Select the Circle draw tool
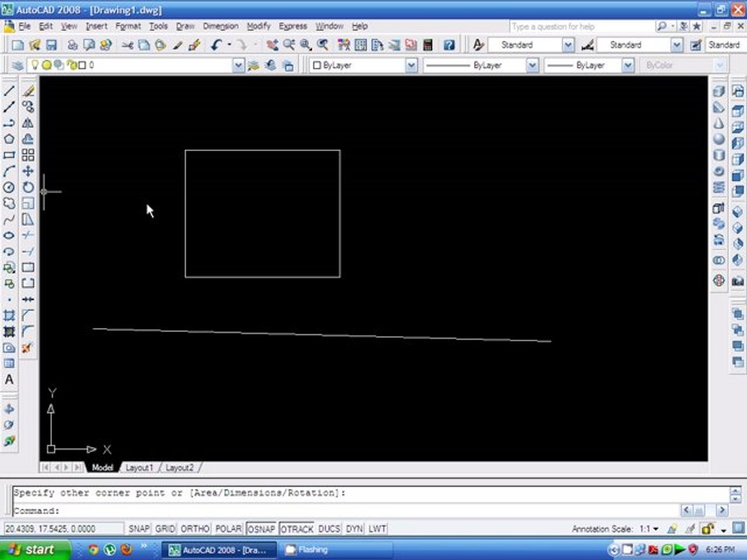Screen dimensions: 747x560 pyautogui.click(x=9, y=187)
